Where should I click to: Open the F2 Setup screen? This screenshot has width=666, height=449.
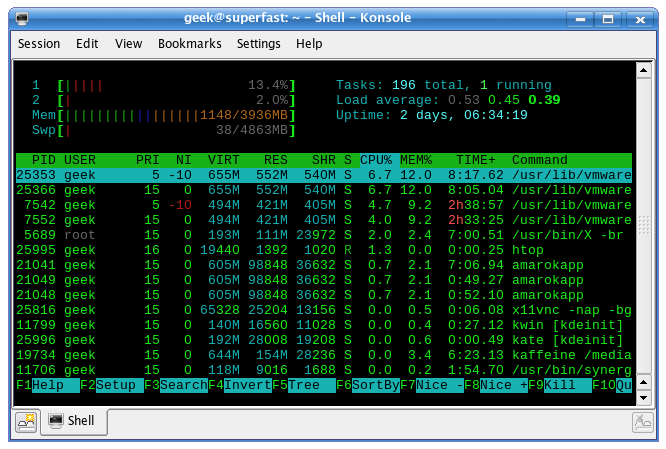click(108, 385)
